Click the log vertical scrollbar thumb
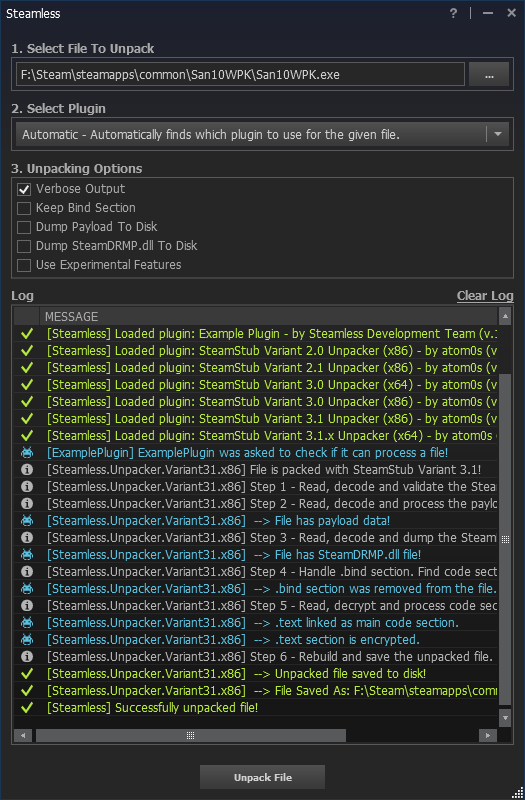The height and width of the screenshot is (800, 525). tap(505, 539)
